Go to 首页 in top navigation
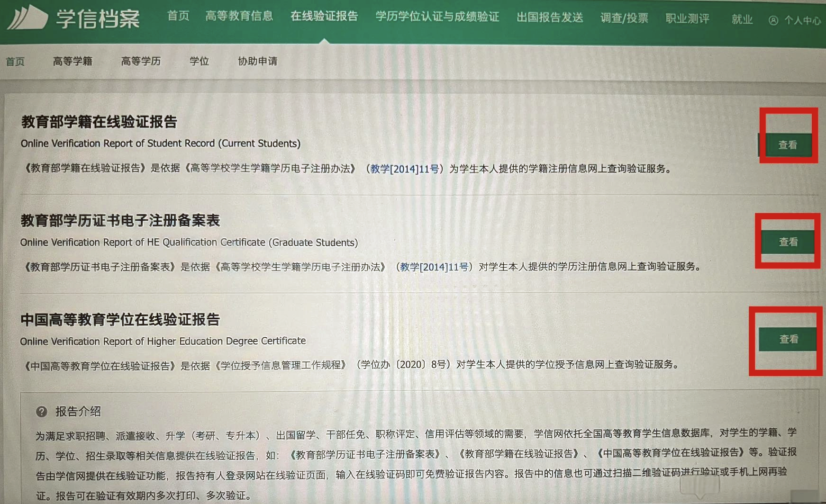Image resolution: width=826 pixels, height=504 pixels. pyautogui.click(x=178, y=16)
